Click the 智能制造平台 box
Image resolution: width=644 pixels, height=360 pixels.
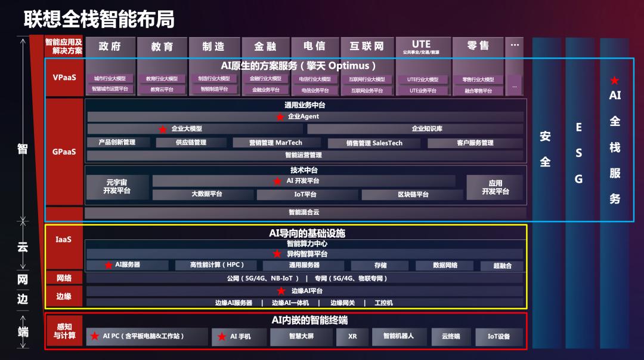click(x=214, y=89)
